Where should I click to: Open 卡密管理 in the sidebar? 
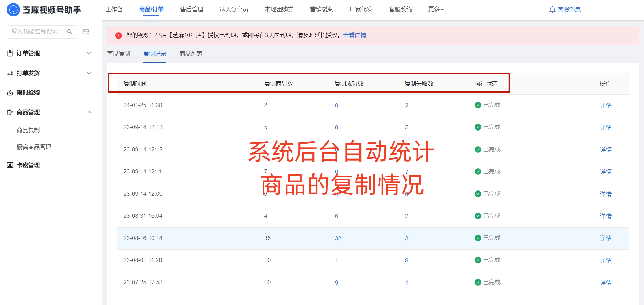tap(28, 165)
